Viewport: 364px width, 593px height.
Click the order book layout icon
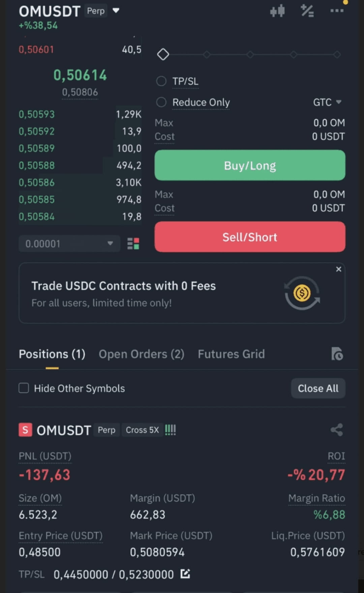pyautogui.click(x=133, y=244)
